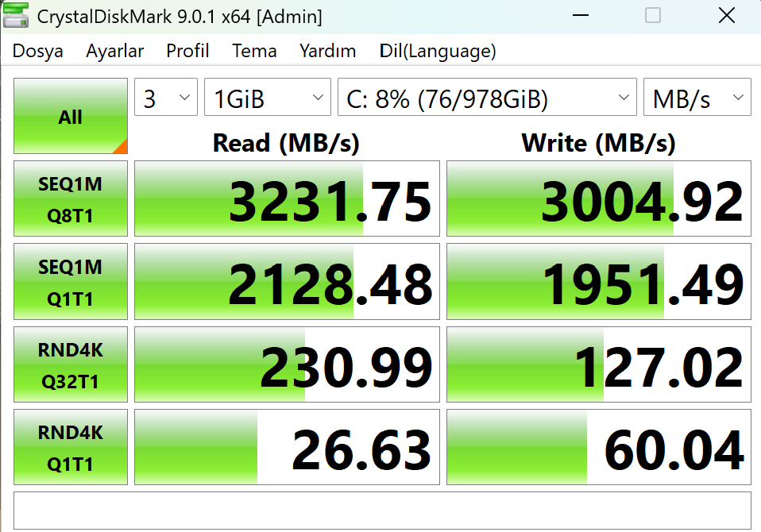Click the SEQ1M Q1T1 write value 1951.49
Image resolution: width=761 pixels, height=532 pixels.
coord(599,282)
